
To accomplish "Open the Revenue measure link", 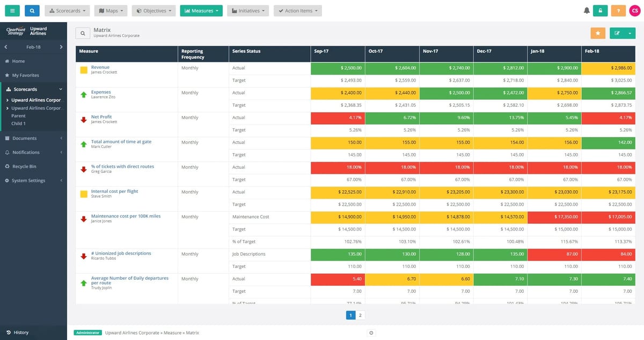I will [x=100, y=67].
